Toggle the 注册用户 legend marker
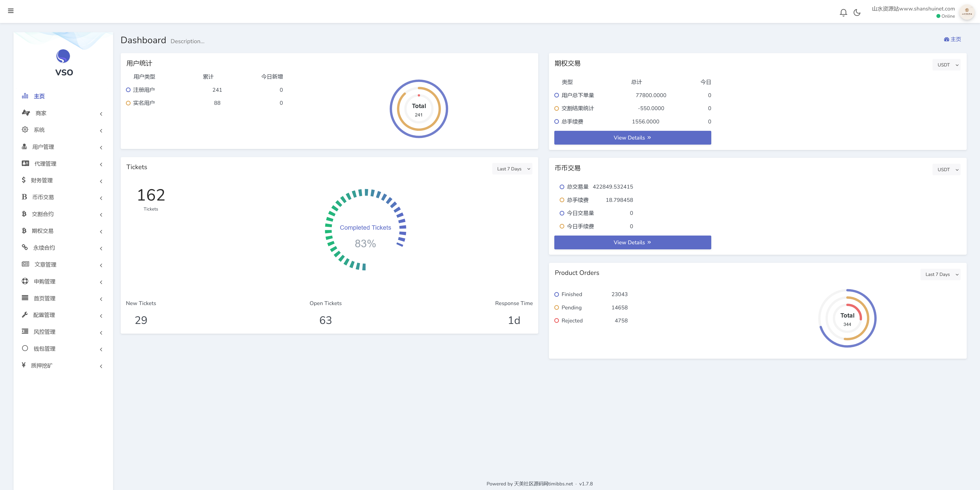The height and width of the screenshot is (490, 980). coord(128,90)
